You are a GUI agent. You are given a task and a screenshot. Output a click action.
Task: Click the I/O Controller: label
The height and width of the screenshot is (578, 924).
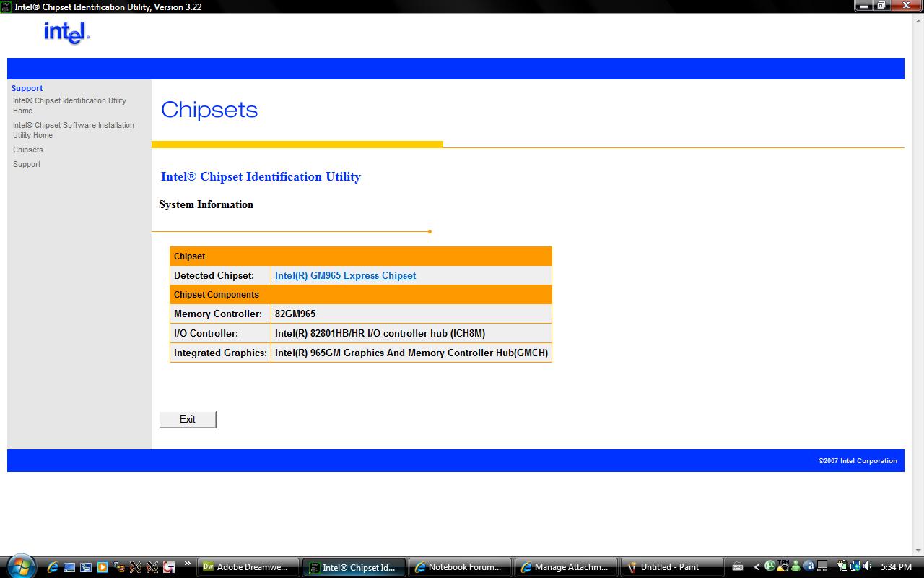tap(206, 333)
